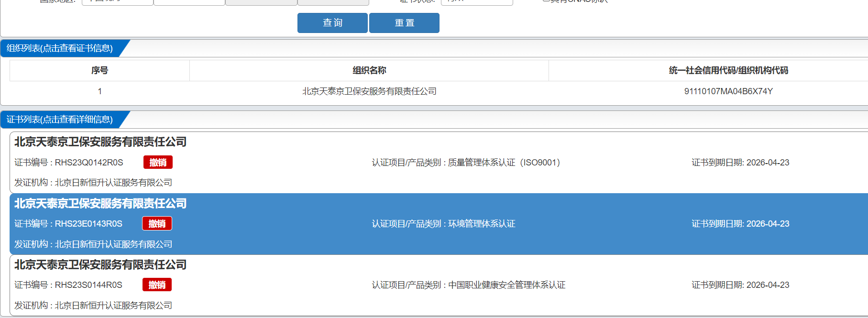Open company title of highlighted RHS23E0143R0S card
The height and width of the screenshot is (318, 868).
pos(100,204)
